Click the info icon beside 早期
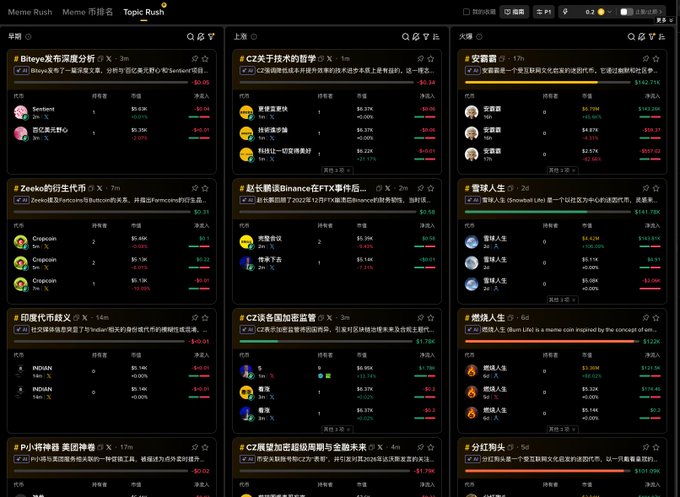This screenshot has height=497, width=680. [28, 37]
